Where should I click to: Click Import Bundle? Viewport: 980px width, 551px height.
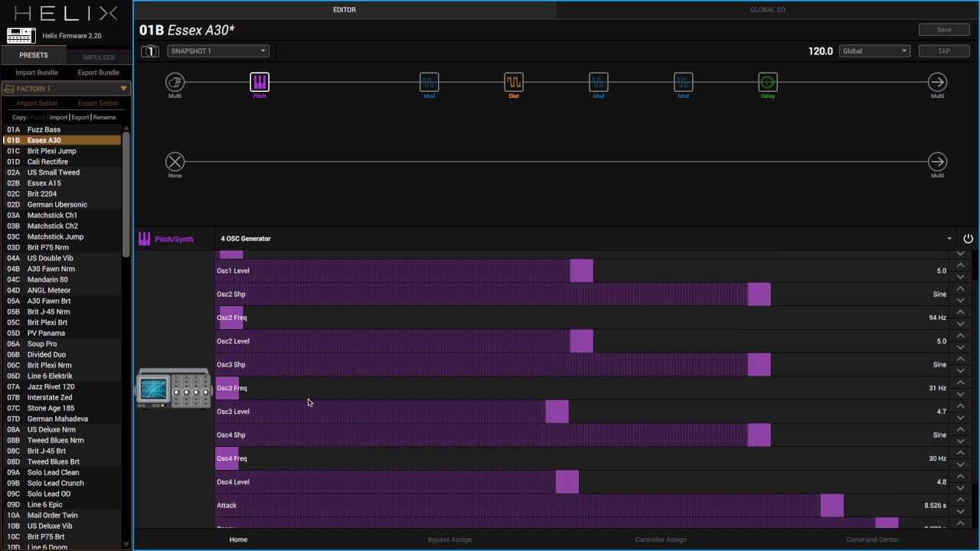(37, 73)
